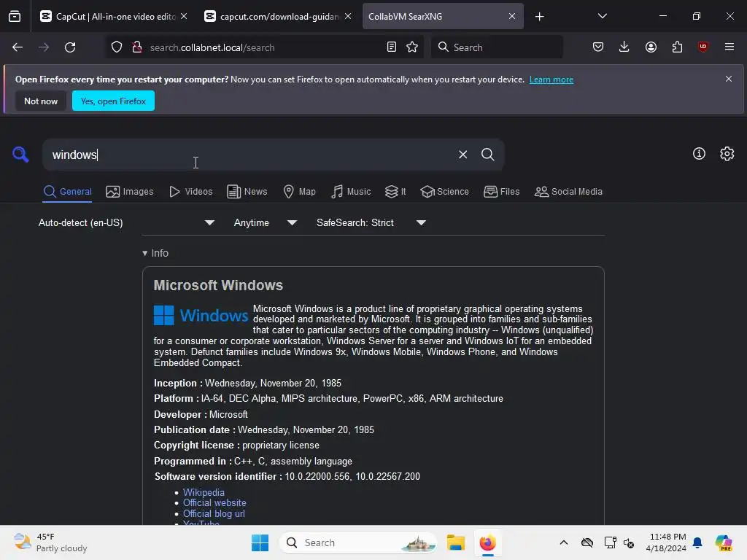Dismiss the Firefox startup notification bar
The image size is (747, 560).
pos(729,79)
